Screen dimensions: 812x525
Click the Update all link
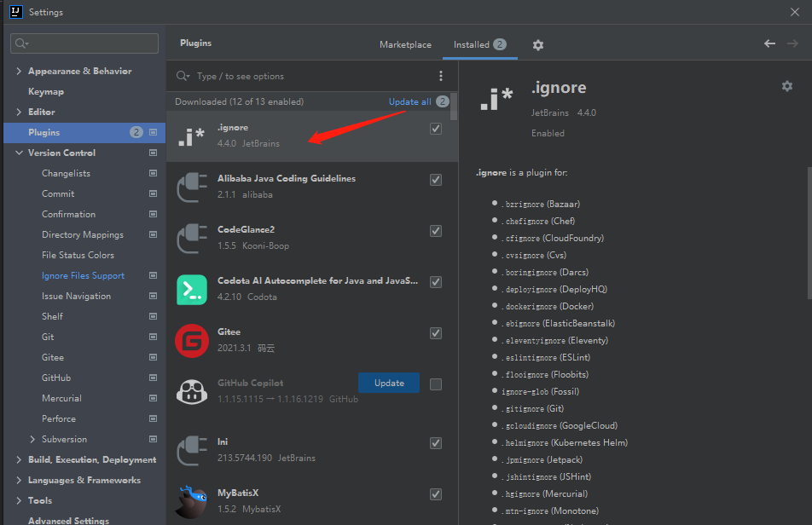409,101
